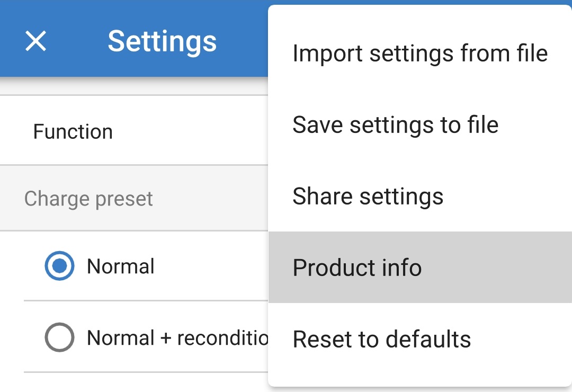Tap the Share settings entry
The width and height of the screenshot is (572, 392).
368,197
